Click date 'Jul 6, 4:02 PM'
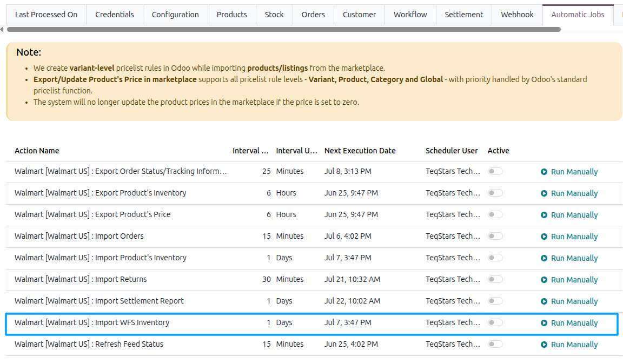Viewport: 623px width, 364px height. pyautogui.click(x=348, y=236)
